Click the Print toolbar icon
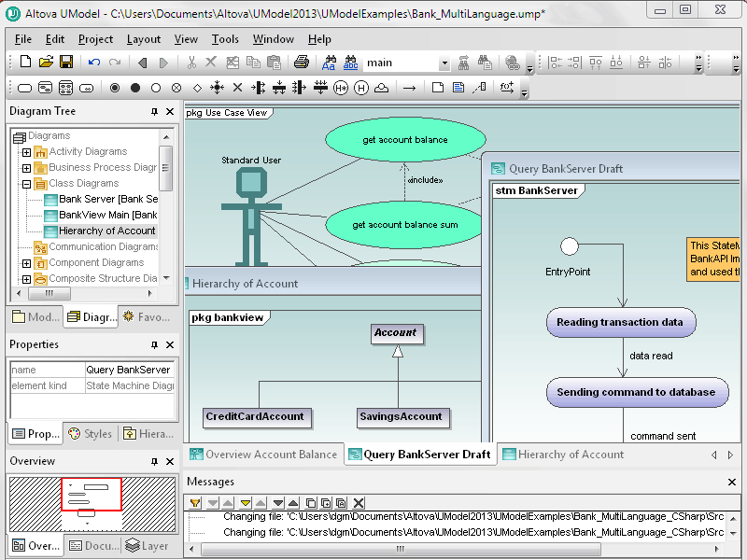The height and width of the screenshot is (560, 747). point(301,62)
